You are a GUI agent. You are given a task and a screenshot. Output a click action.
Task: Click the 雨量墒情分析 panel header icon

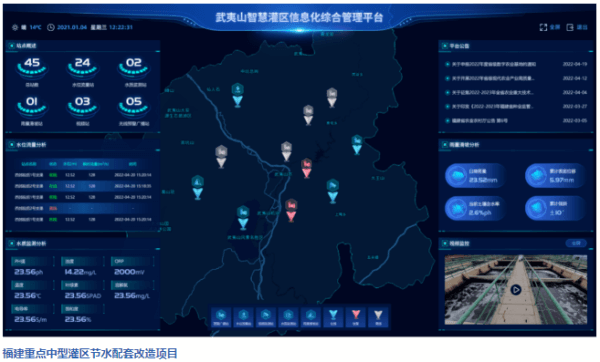click(x=445, y=145)
